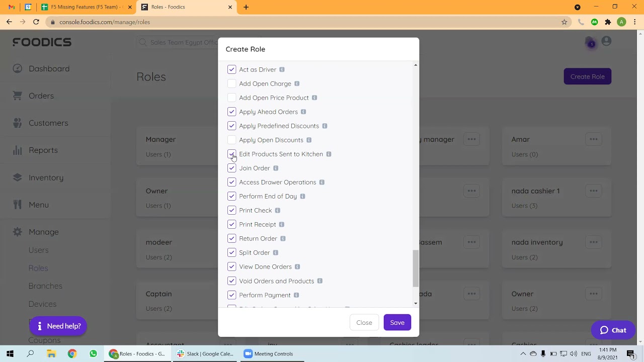Image resolution: width=644 pixels, height=362 pixels.
Task: Click info icon beside Print Check
Action: click(x=277, y=210)
